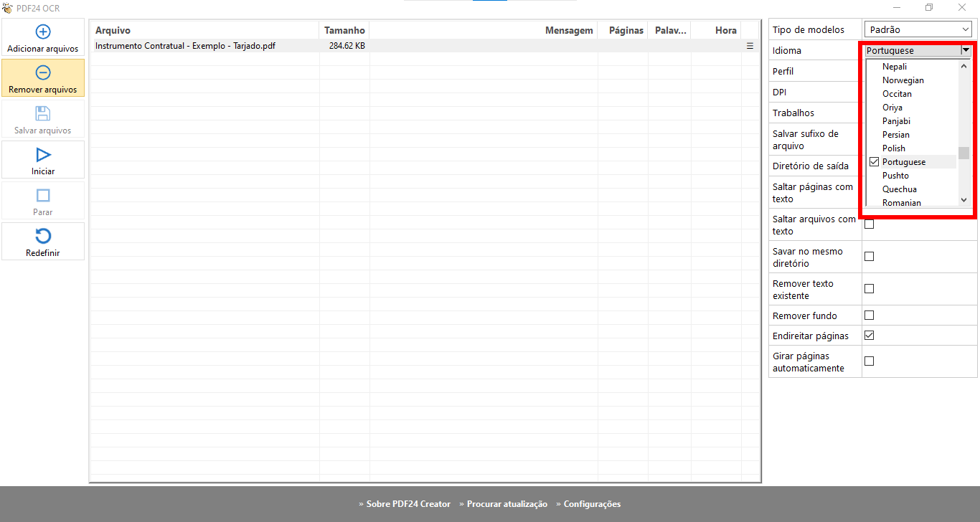
Task: Enable Girar páginas automaticamente checkbox
Action: (869, 361)
